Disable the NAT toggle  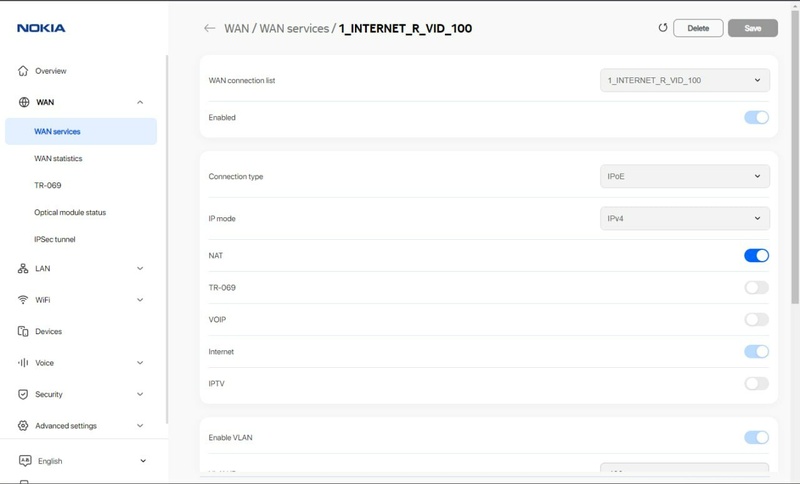[x=756, y=256]
